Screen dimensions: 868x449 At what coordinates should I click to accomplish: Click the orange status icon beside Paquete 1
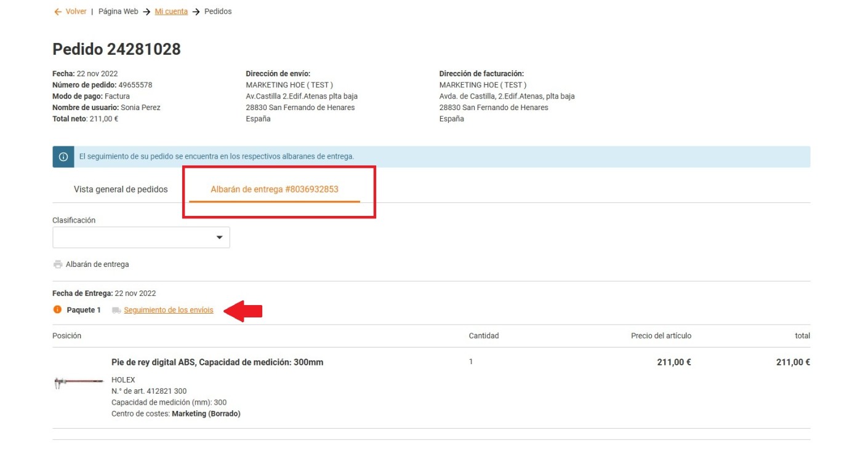57,309
